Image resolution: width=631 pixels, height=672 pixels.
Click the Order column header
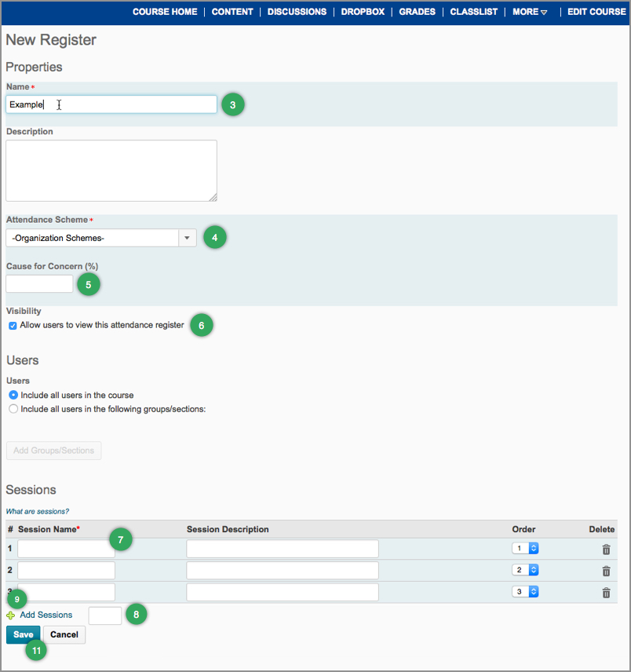pos(523,529)
